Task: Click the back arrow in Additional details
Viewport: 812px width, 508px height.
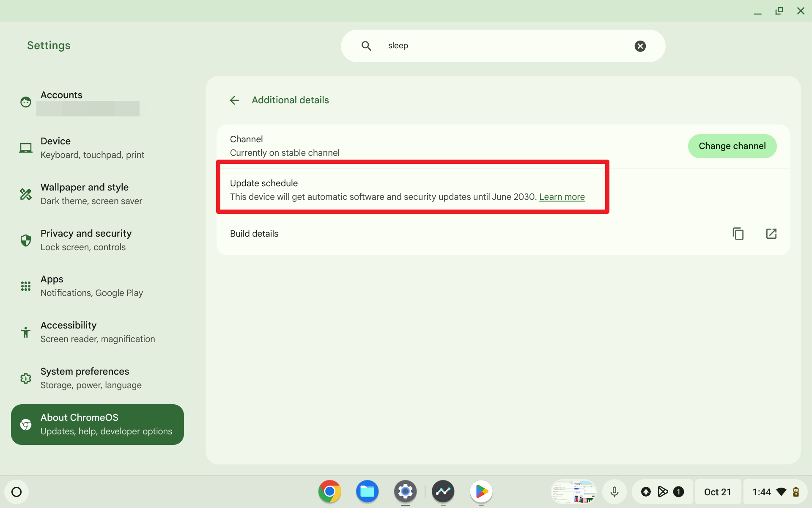Action: click(234, 100)
